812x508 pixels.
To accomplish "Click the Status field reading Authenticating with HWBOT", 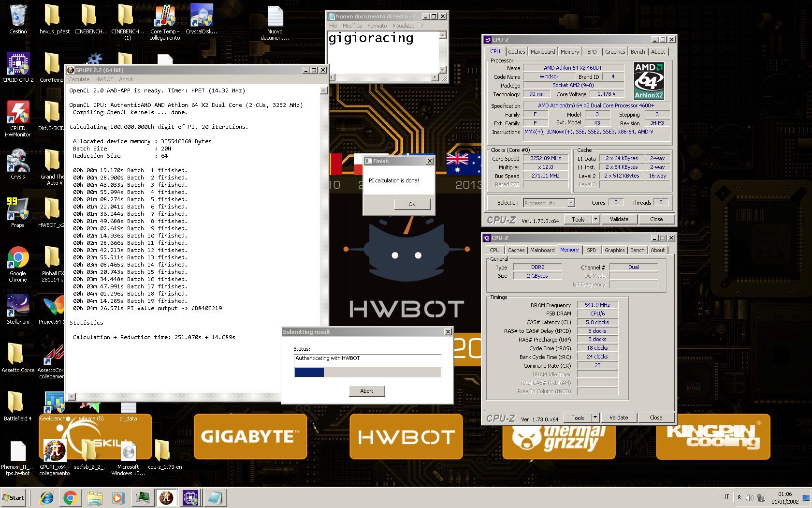I will click(367, 359).
